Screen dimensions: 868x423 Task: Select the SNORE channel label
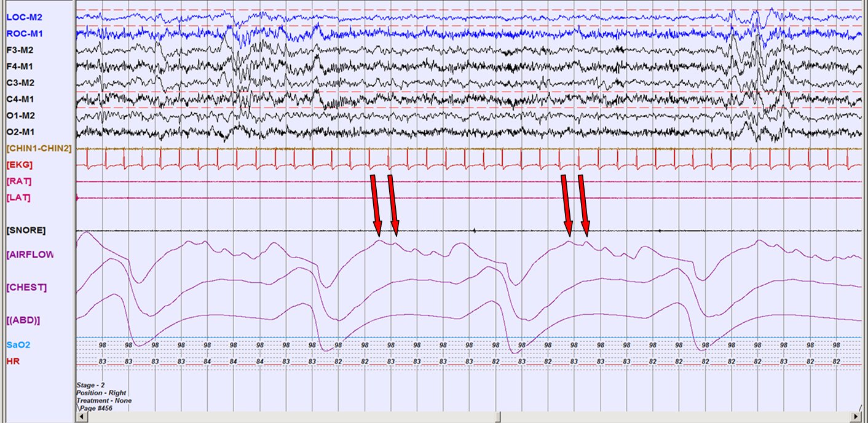pos(26,230)
